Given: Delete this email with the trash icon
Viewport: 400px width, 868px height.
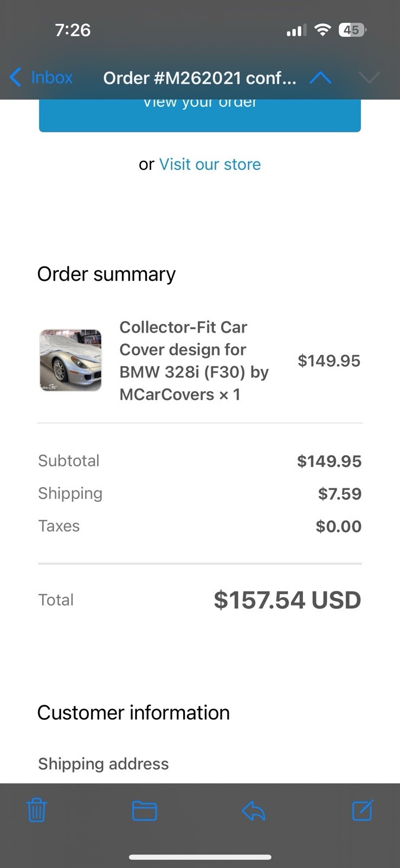Looking at the screenshot, I should click(x=36, y=810).
